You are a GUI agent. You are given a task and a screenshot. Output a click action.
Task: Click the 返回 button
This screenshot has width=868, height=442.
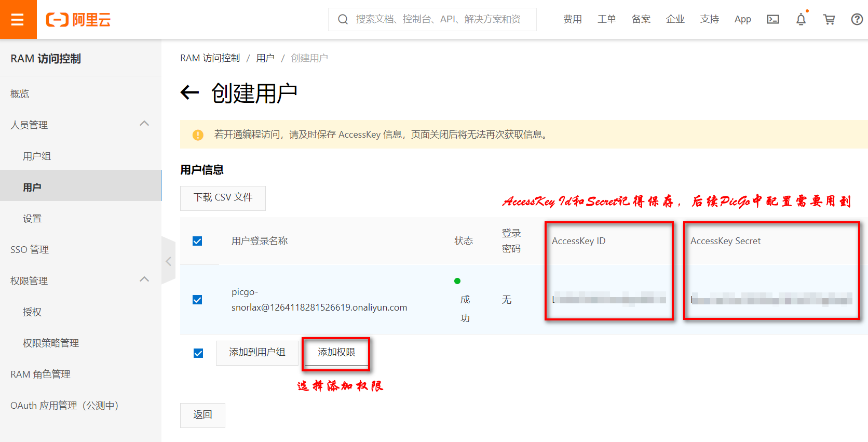click(x=202, y=415)
